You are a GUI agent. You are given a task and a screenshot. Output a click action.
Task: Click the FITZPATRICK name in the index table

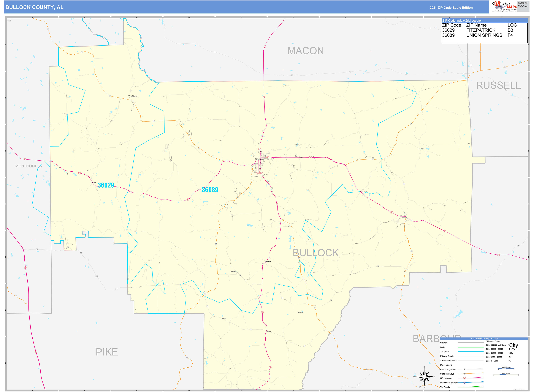coord(481,30)
